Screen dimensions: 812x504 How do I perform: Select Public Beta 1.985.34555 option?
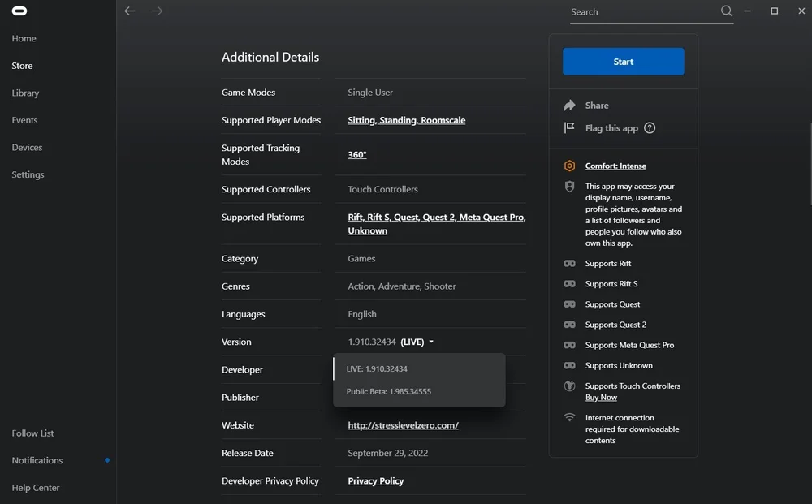388,392
